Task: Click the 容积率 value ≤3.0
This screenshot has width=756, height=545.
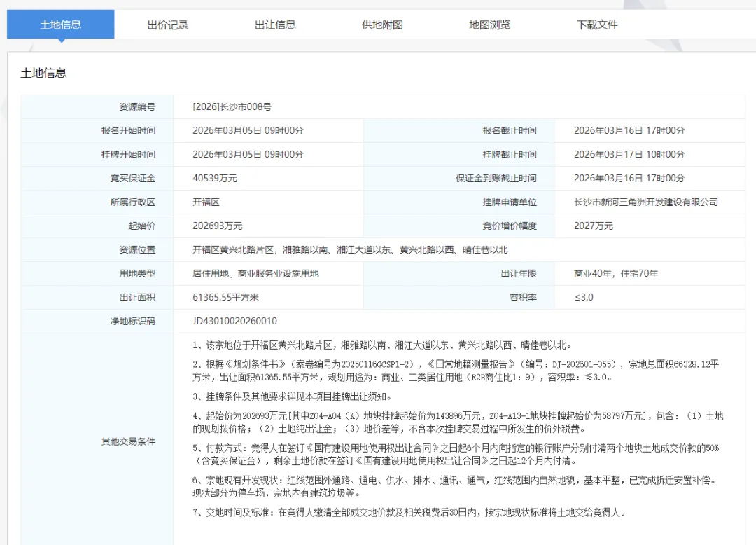Action: point(584,297)
